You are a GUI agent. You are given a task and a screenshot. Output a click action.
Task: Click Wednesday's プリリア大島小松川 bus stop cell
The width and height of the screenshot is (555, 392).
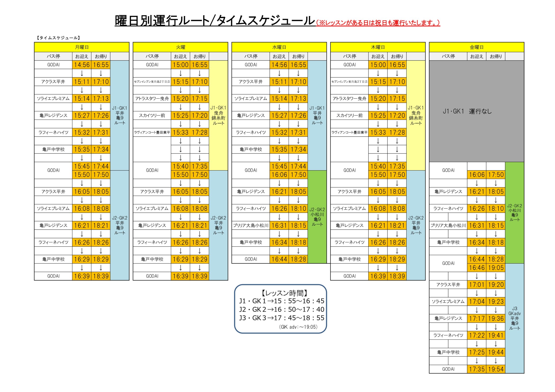tap(251, 225)
